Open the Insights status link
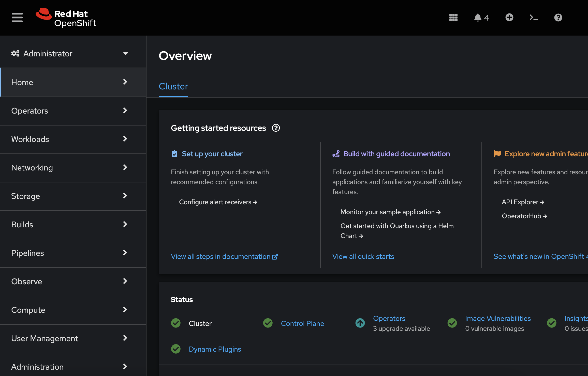 tap(576, 318)
